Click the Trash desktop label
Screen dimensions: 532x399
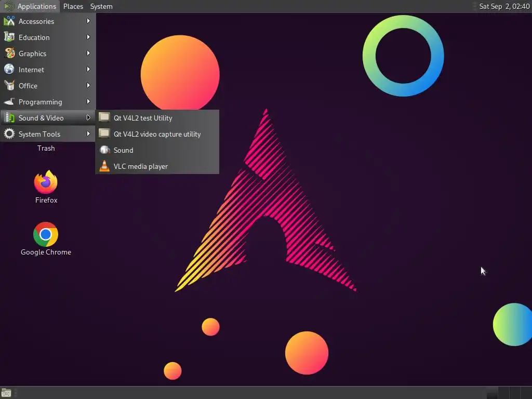[x=46, y=148]
